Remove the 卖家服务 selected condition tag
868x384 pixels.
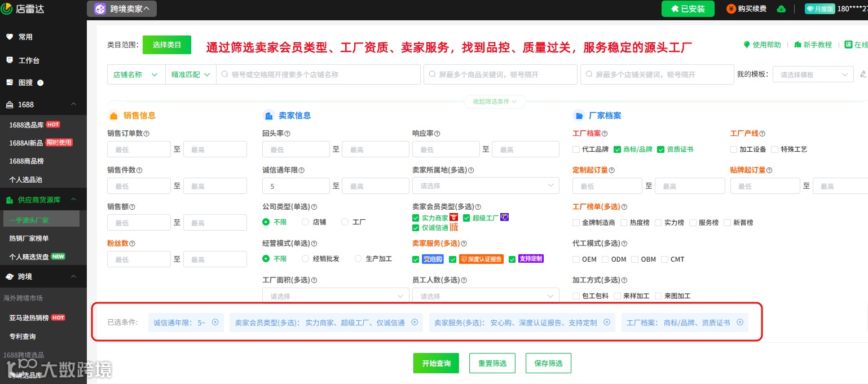point(606,322)
